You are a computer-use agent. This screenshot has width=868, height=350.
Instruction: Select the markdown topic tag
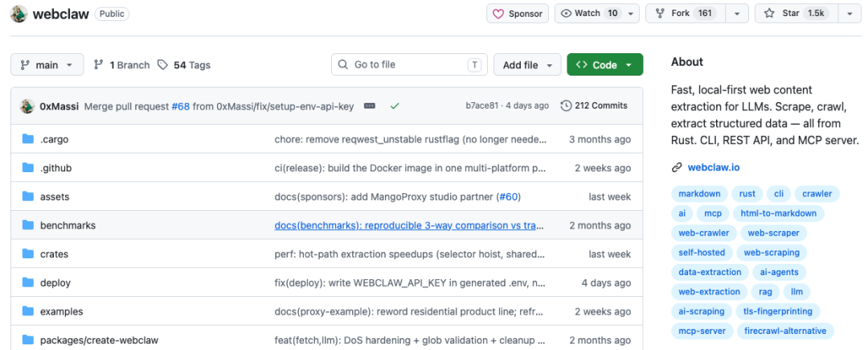click(699, 194)
